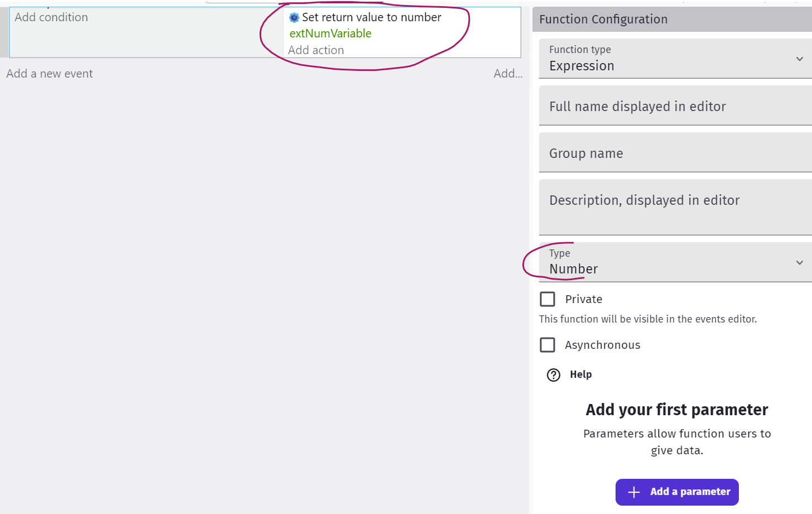Click the Description displayed in editor field
The height and width of the screenshot is (514, 812).
click(x=645, y=200)
